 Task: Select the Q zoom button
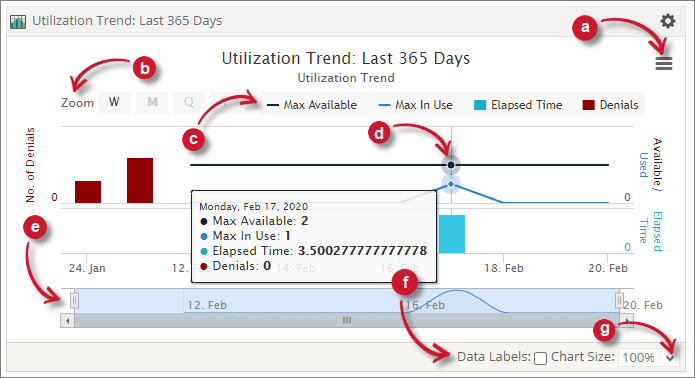click(189, 102)
